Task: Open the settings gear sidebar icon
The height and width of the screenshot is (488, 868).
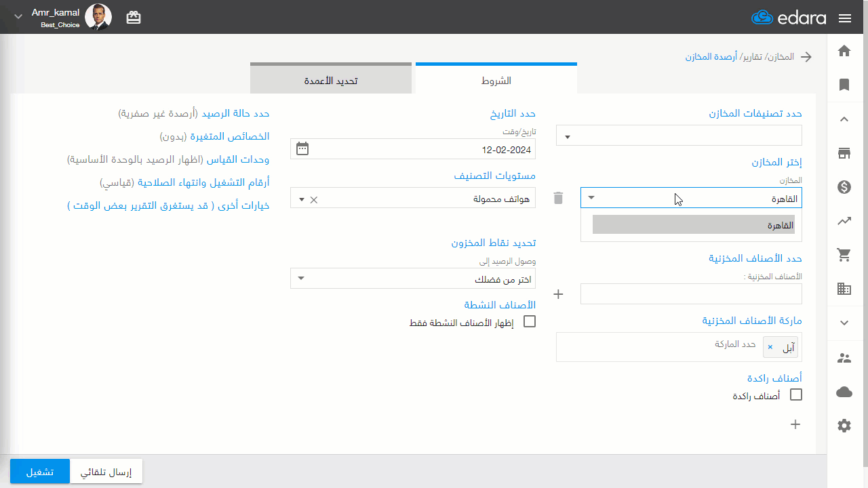Action: tap(844, 426)
